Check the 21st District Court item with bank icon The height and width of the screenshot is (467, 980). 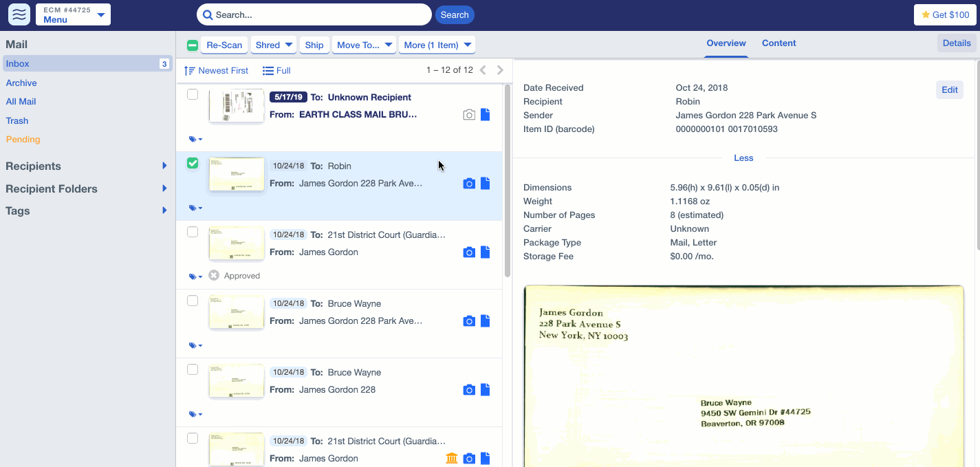[x=193, y=438]
